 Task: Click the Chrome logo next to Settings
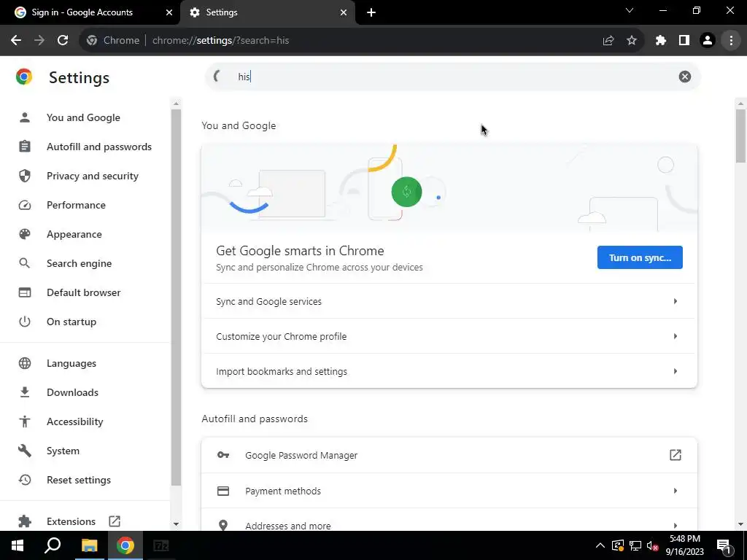coord(24,77)
